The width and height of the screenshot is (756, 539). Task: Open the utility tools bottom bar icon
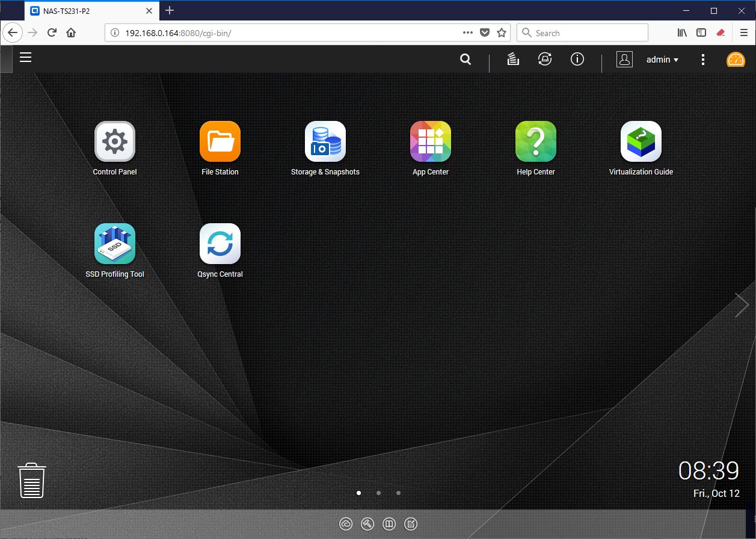(367, 524)
